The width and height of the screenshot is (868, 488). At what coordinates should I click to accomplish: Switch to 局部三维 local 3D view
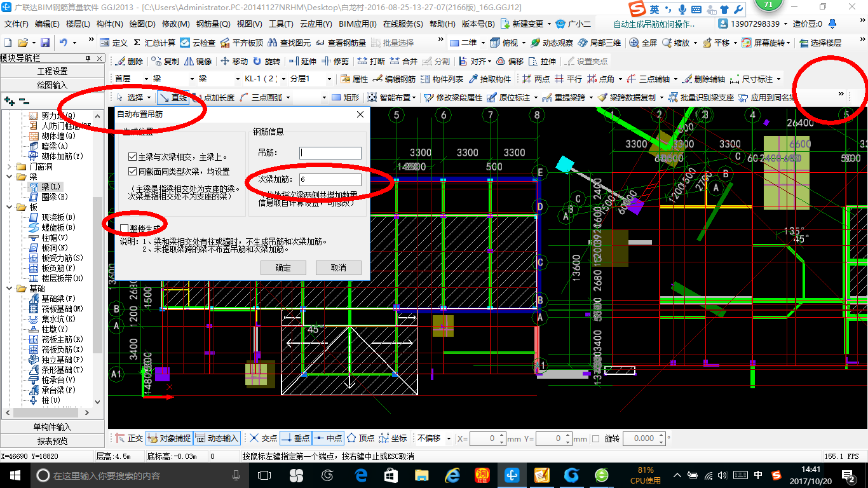pyautogui.click(x=599, y=43)
